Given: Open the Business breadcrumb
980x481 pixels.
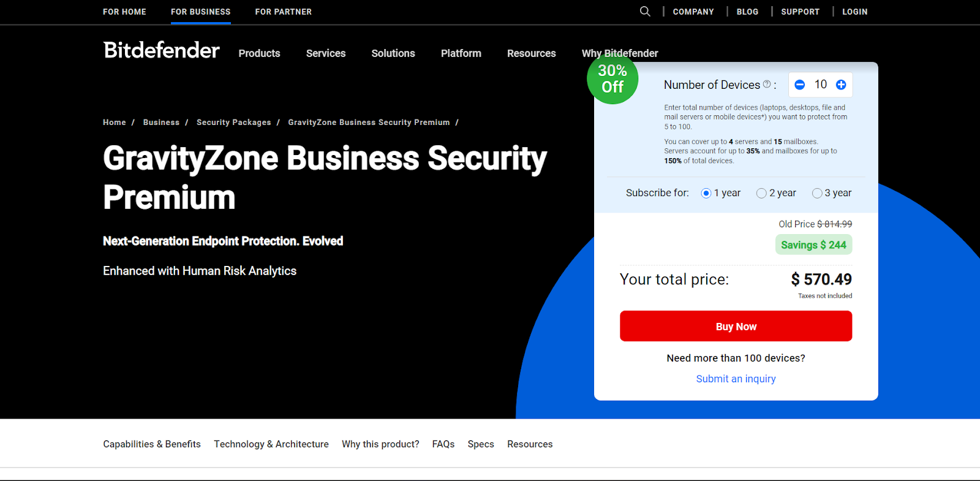Looking at the screenshot, I should [x=161, y=123].
